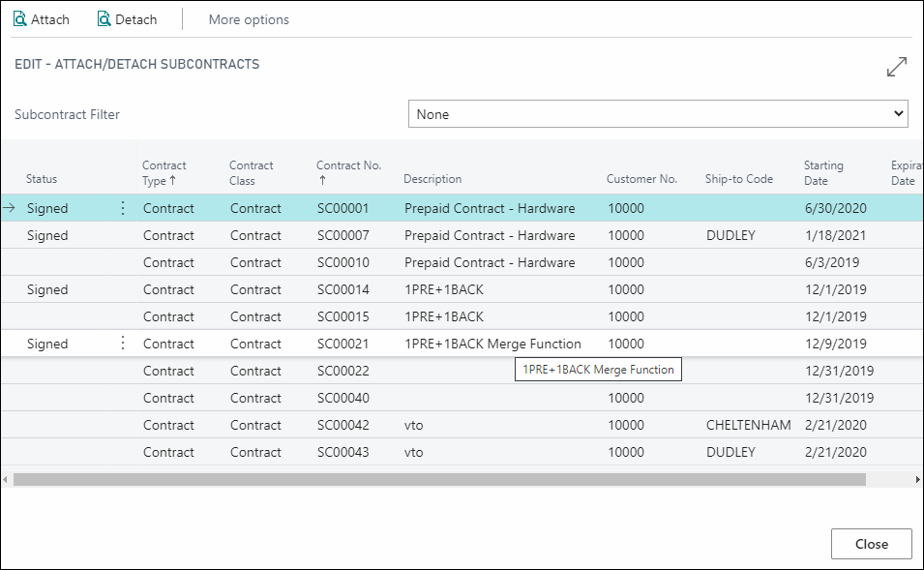Screen dimensions: 924x570
Task: Sort by Contract No. column header
Action: pos(349,172)
